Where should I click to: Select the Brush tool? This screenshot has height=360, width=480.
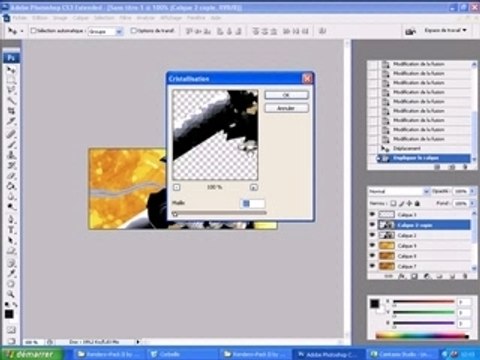click(x=11, y=144)
